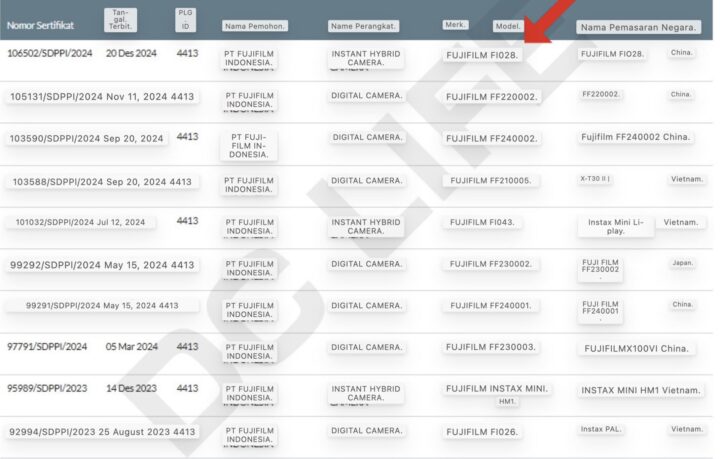The width and height of the screenshot is (720, 459).
Task: Click INSTANT HYBRID CAMERA in the 101032 row
Action: (x=366, y=226)
